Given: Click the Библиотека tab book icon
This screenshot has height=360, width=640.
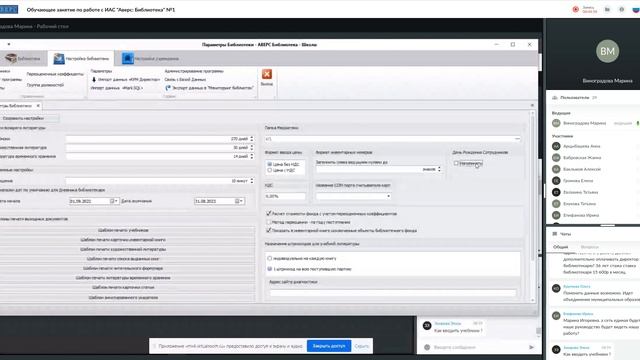Looking at the screenshot, I should pos(11,58).
